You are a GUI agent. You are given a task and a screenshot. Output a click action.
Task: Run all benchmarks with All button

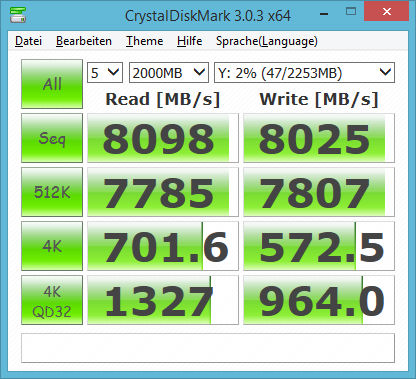[x=52, y=84]
